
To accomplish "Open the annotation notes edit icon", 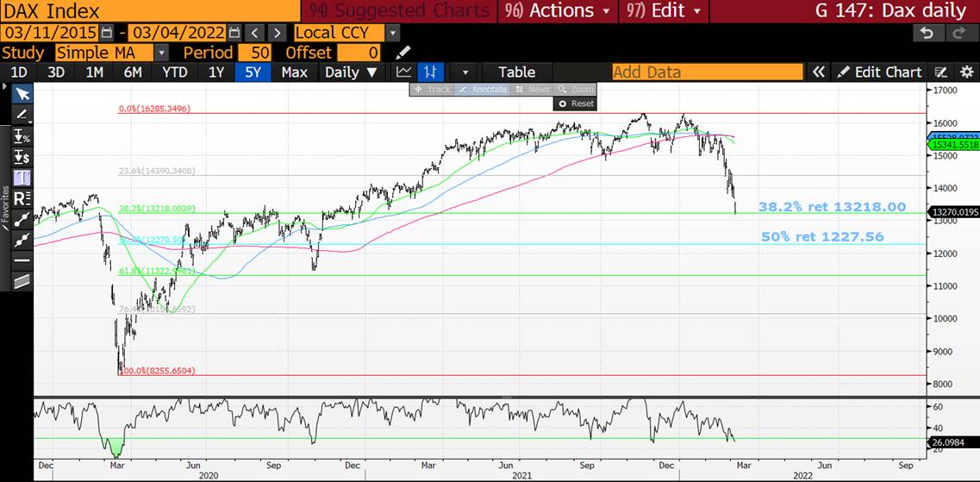I will pos(940,72).
